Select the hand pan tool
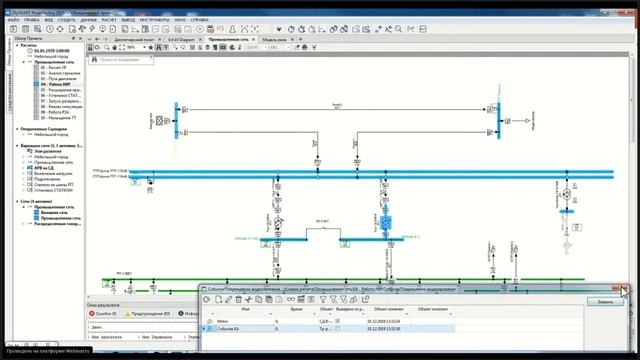 [x=114, y=48]
